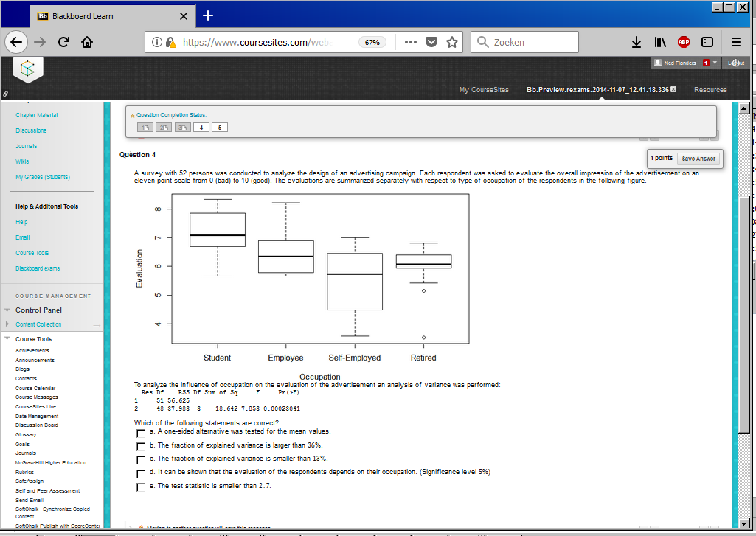Viewport: 756px width, 536px height.
Task: Click the browser forward arrow
Action: 40,43
